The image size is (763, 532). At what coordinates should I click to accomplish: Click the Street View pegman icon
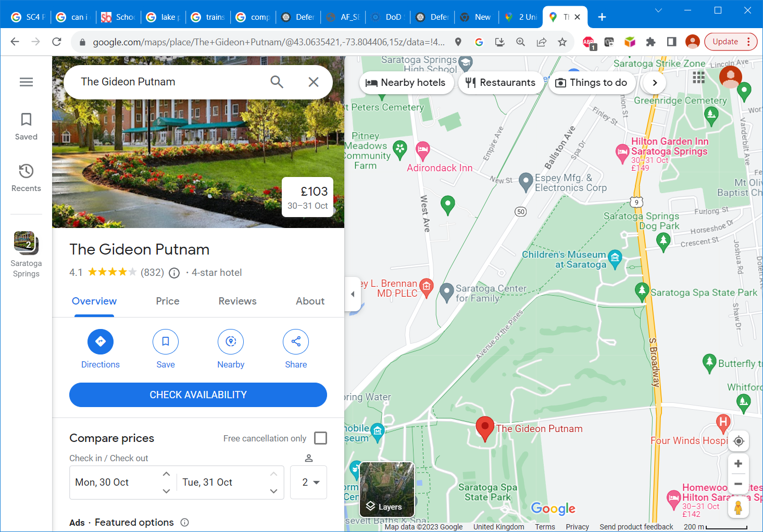(738, 508)
